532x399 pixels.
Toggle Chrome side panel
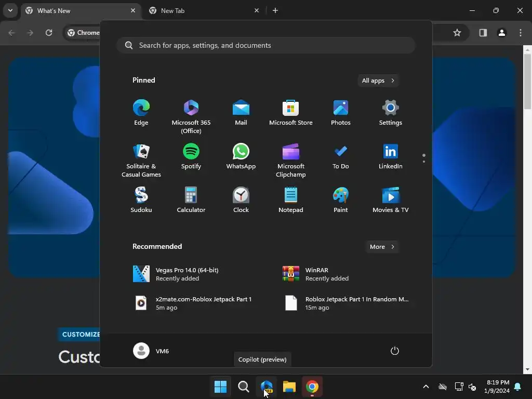483,33
